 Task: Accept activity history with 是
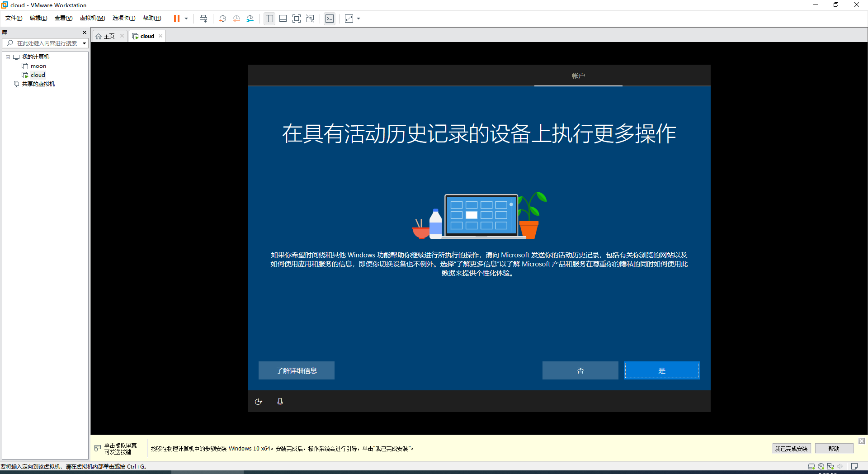click(662, 370)
